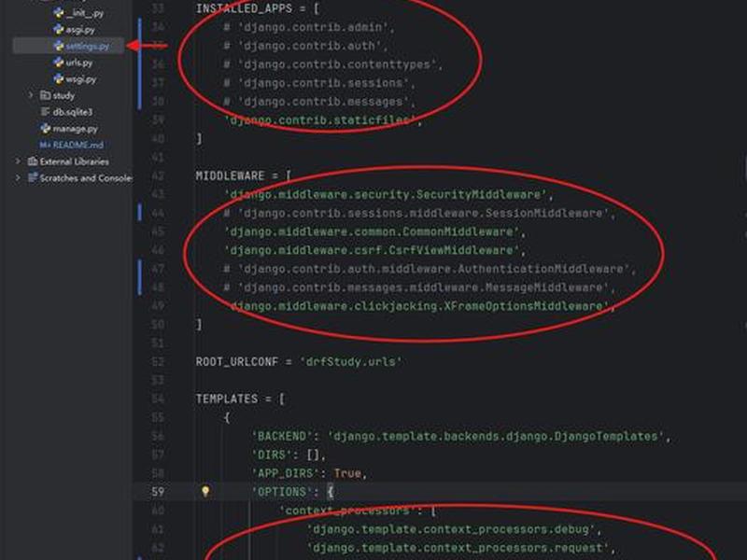Click on ROOT_URLCONF variable name

[237, 362]
